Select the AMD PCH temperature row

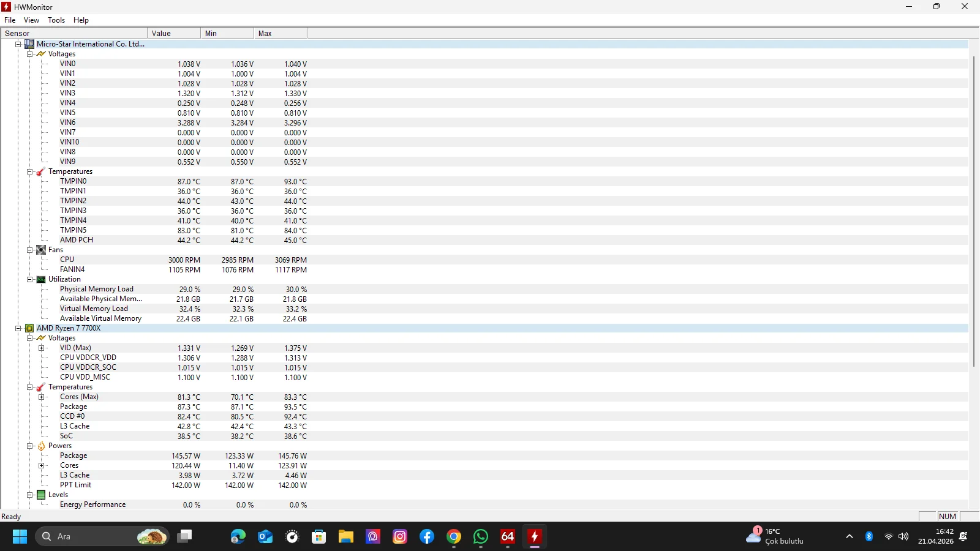pyautogui.click(x=484, y=240)
